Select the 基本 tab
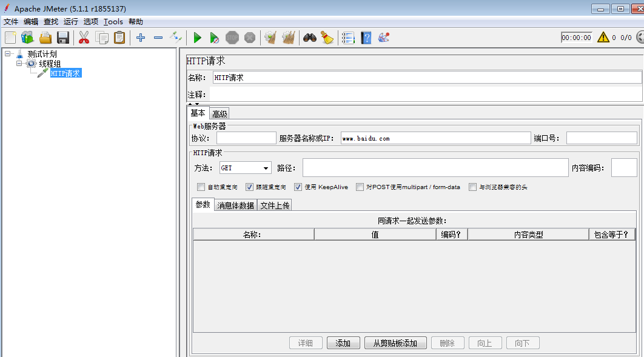Viewport: 644px width, 357px height. tap(198, 113)
